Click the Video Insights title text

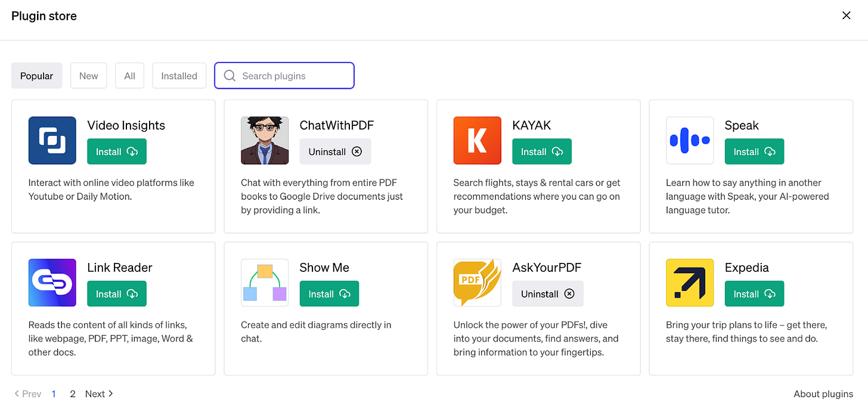click(x=126, y=125)
